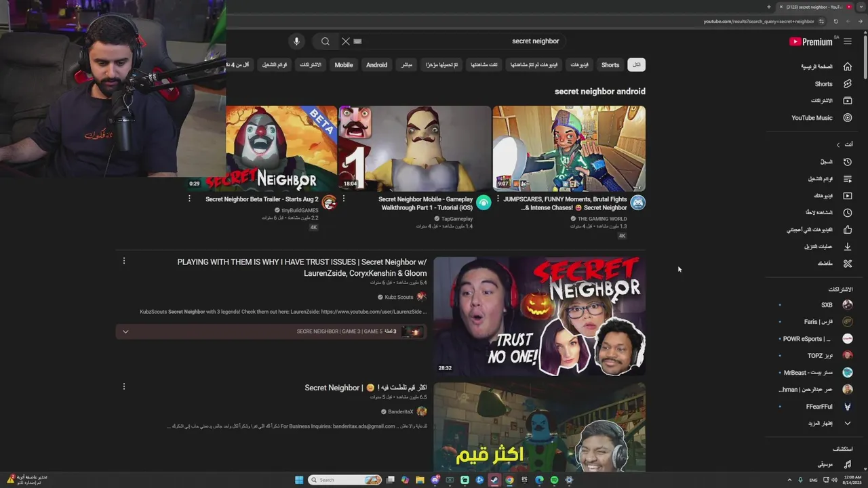Open Steam from the taskbar

[x=494, y=480]
